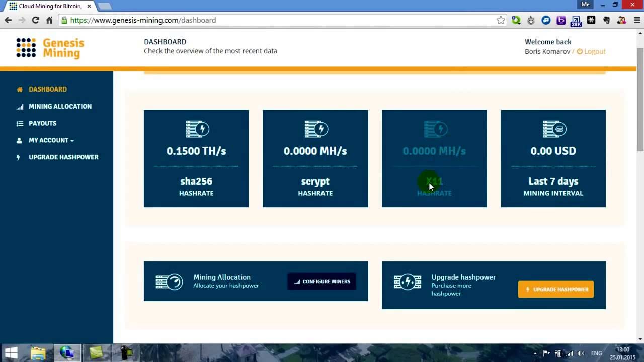
Task: Click the 28K counter extension icon
Action: (x=576, y=21)
